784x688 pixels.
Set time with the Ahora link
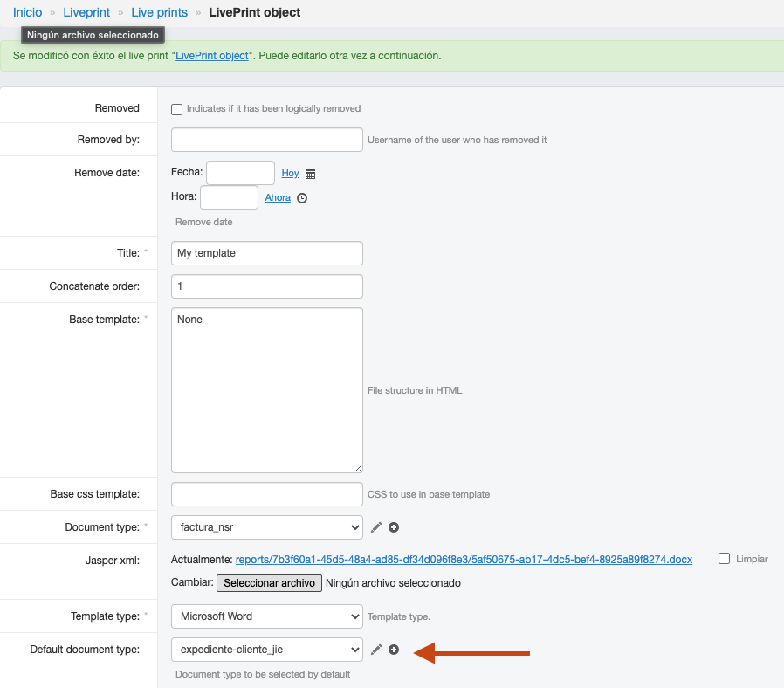tap(278, 197)
